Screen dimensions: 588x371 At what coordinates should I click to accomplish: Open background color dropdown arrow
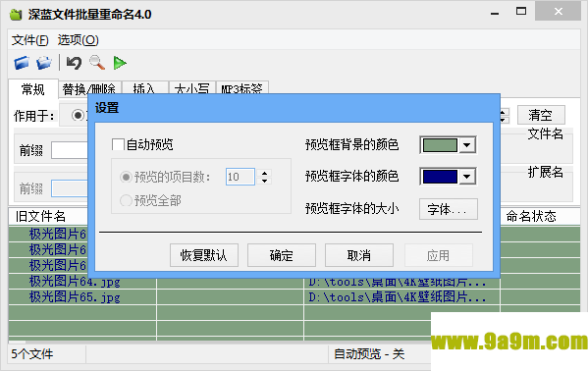click(467, 145)
